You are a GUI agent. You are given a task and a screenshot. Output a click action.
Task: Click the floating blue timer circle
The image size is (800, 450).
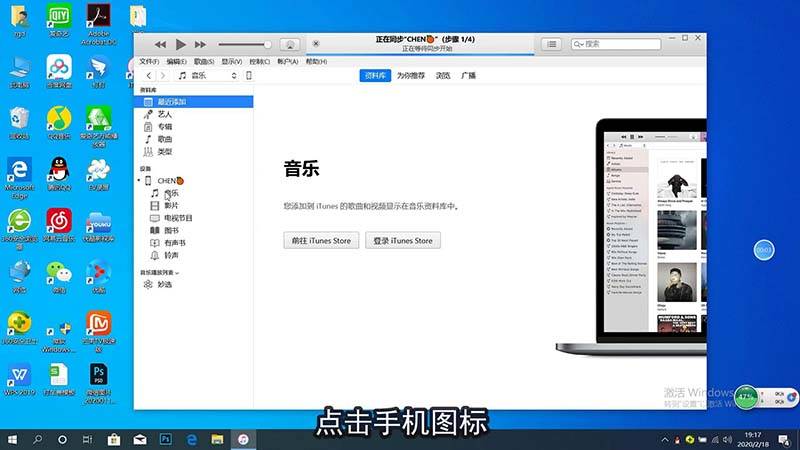pos(764,250)
